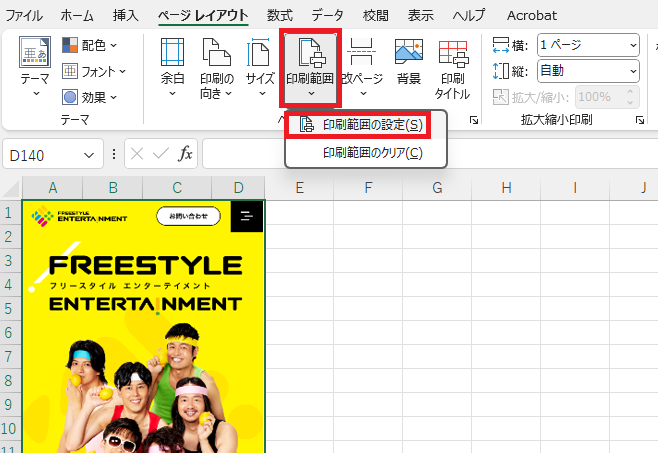Image resolution: width=658 pixels, height=453 pixels.
Task: Select column A header
Action: coord(52,188)
